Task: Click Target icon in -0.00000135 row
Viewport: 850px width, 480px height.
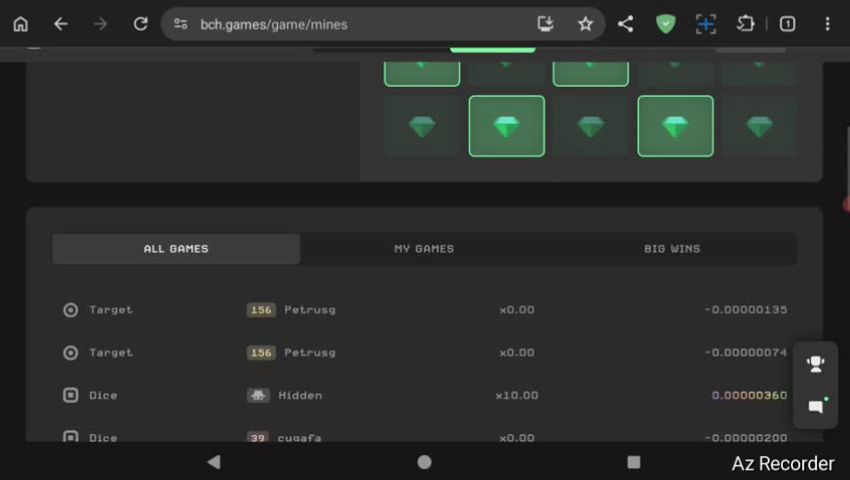Action: (x=70, y=310)
